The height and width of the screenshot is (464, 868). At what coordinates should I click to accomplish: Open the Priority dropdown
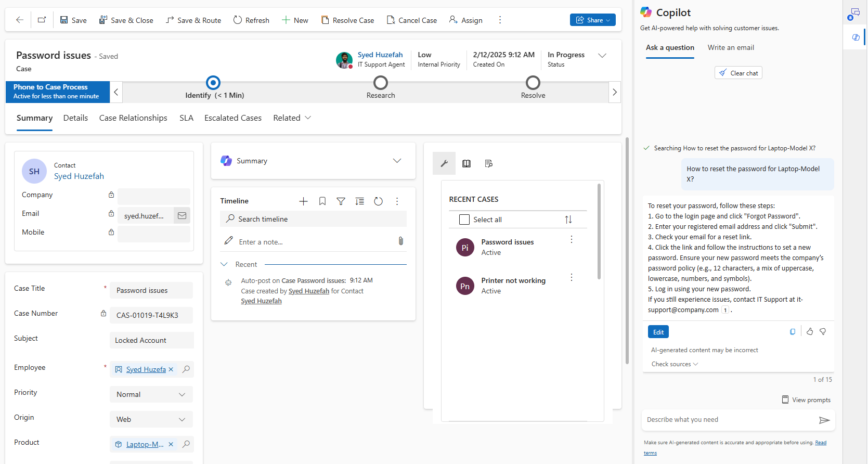click(151, 394)
